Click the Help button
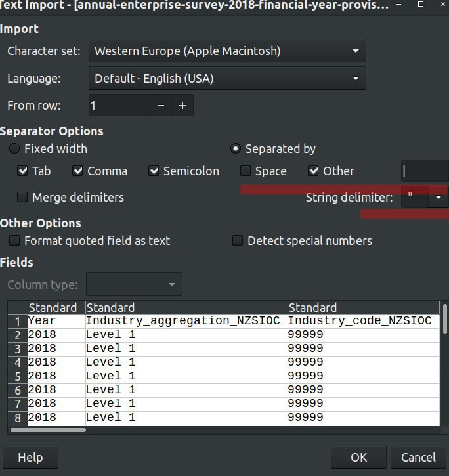The width and height of the screenshot is (449, 476). [30, 457]
